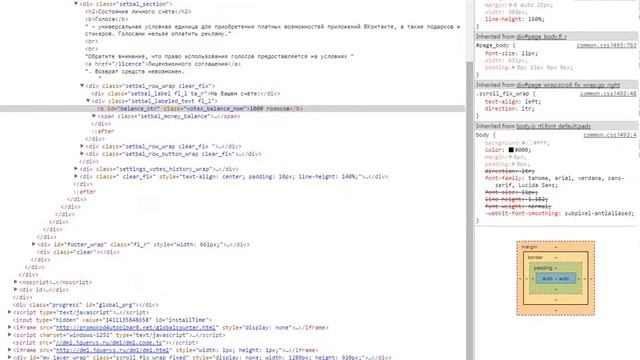640x360 pixels.
Task: Expand the body background shorthand property
Action: tap(523, 143)
